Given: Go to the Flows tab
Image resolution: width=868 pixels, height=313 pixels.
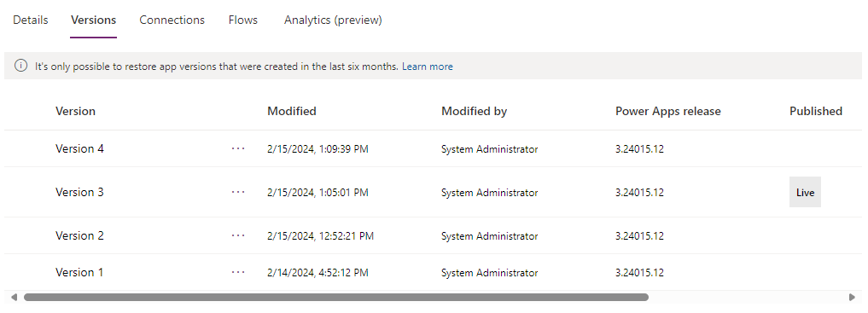Looking at the screenshot, I should point(243,20).
